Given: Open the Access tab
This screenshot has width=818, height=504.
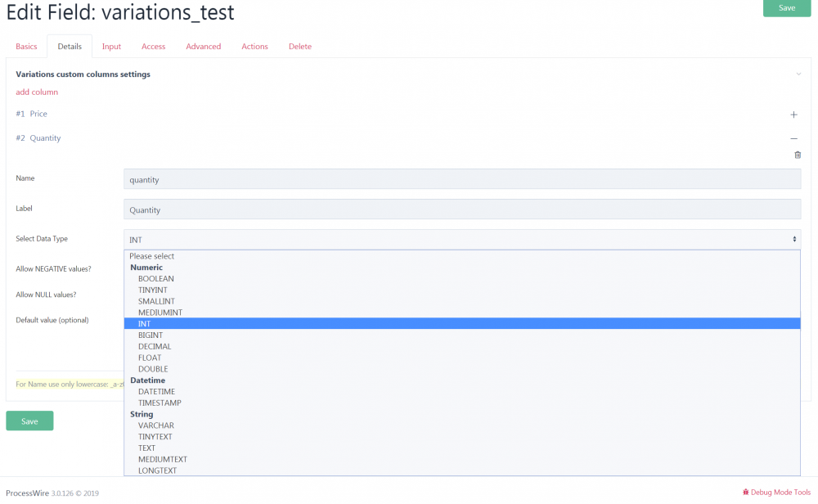Looking at the screenshot, I should 154,47.
